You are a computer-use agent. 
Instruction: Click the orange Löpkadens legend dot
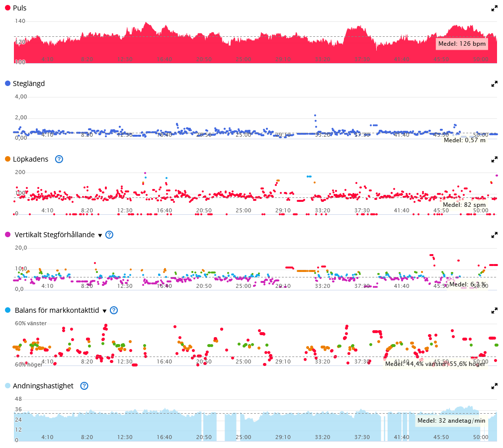[x=7, y=159]
